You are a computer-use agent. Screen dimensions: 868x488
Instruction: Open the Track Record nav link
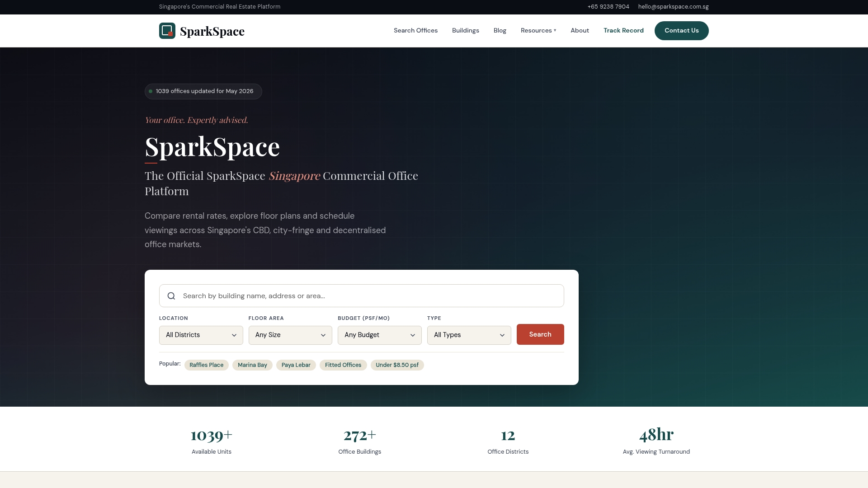(x=623, y=31)
